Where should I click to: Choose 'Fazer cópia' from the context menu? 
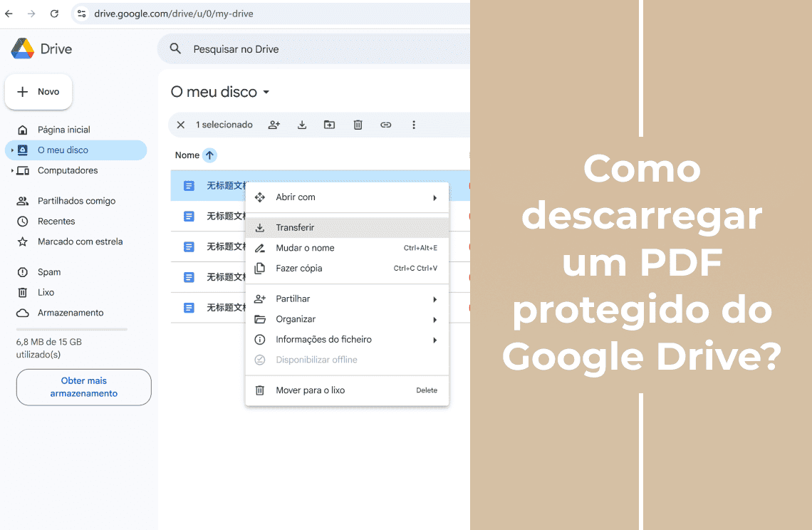[x=301, y=268]
